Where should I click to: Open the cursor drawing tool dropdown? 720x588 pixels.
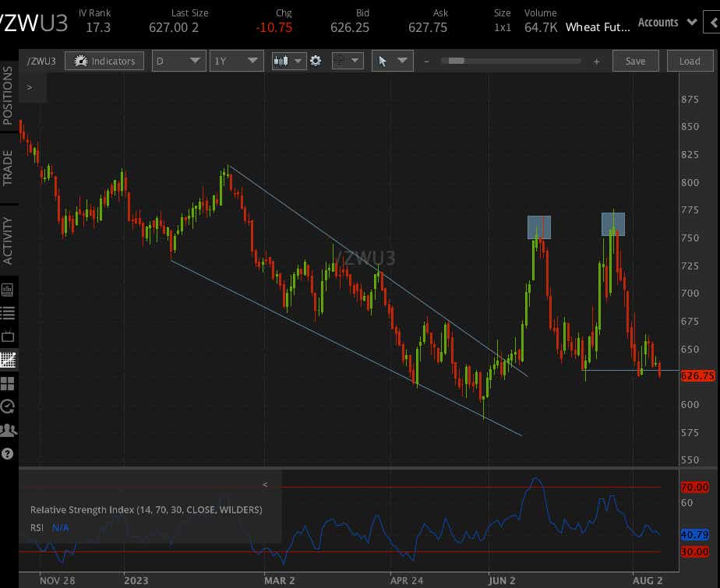pos(392,61)
